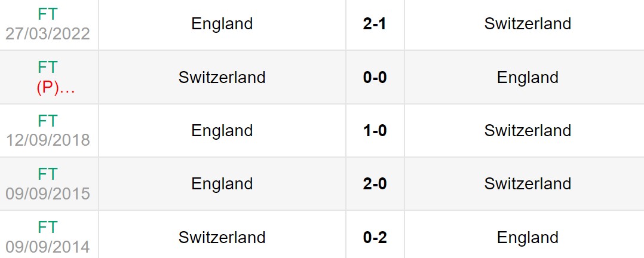This screenshot has height=258, width=644.
Task: Select Switzerland in the 0-0 match
Action: (222, 78)
